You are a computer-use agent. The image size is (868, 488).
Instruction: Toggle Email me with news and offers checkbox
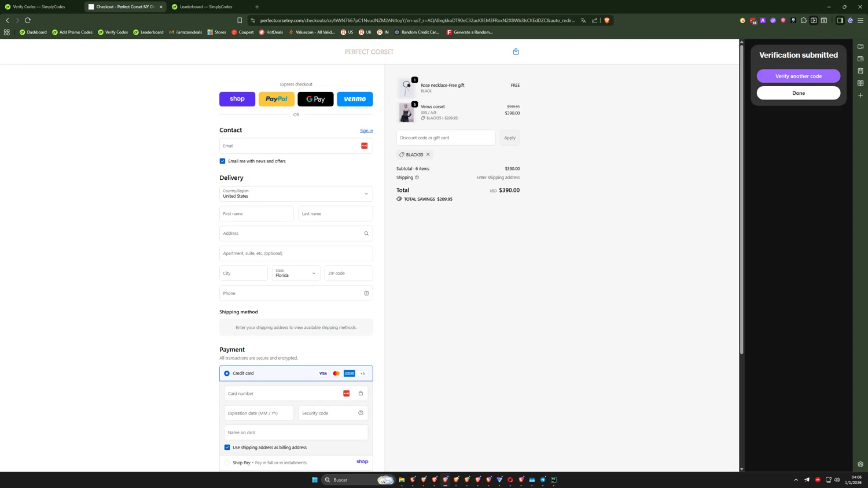[222, 161]
